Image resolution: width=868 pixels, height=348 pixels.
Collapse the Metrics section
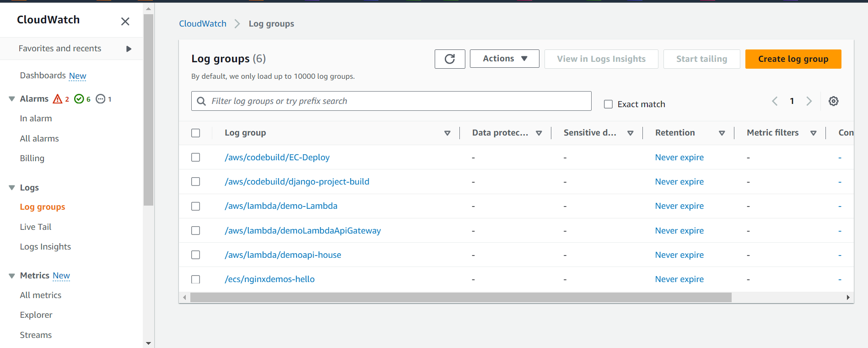(x=12, y=276)
